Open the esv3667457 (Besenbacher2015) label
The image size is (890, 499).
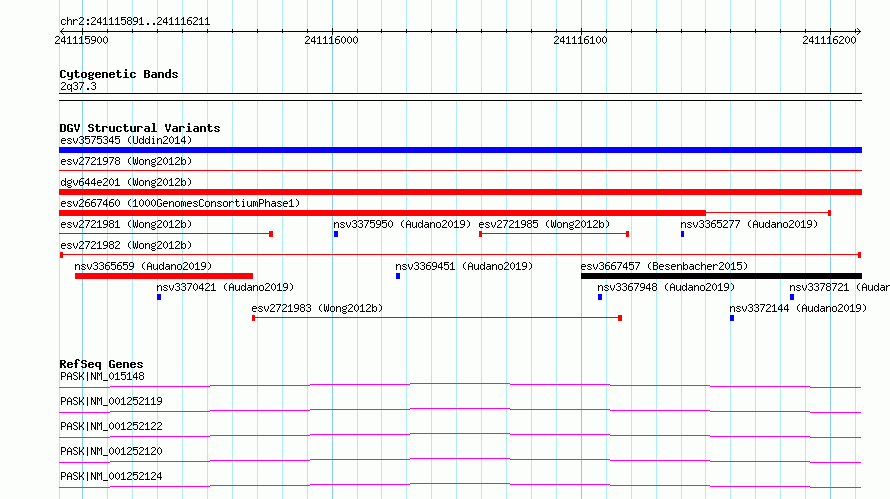tap(664, 266)
